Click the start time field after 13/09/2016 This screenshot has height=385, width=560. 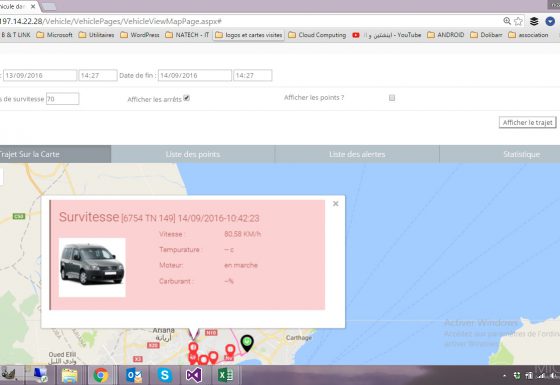point(98,75)
